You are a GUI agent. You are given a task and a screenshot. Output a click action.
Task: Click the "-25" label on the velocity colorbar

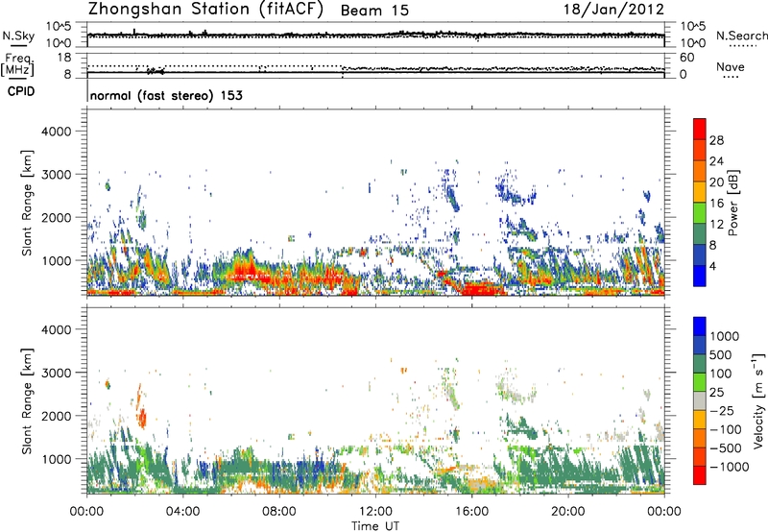pyautogui.click(x=722, y=411)
